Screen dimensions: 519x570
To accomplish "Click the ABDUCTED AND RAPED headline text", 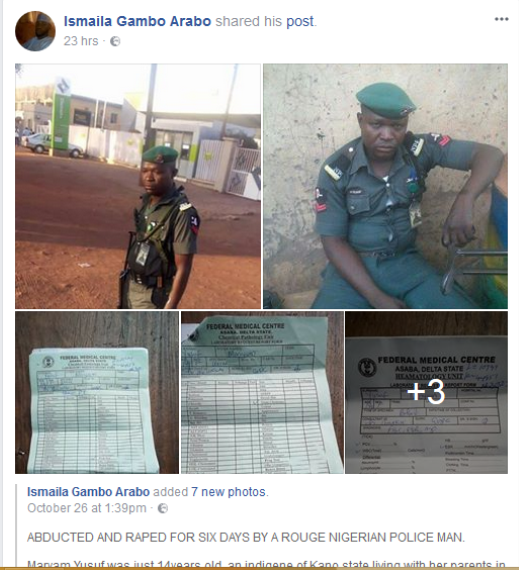I will 246,537.
